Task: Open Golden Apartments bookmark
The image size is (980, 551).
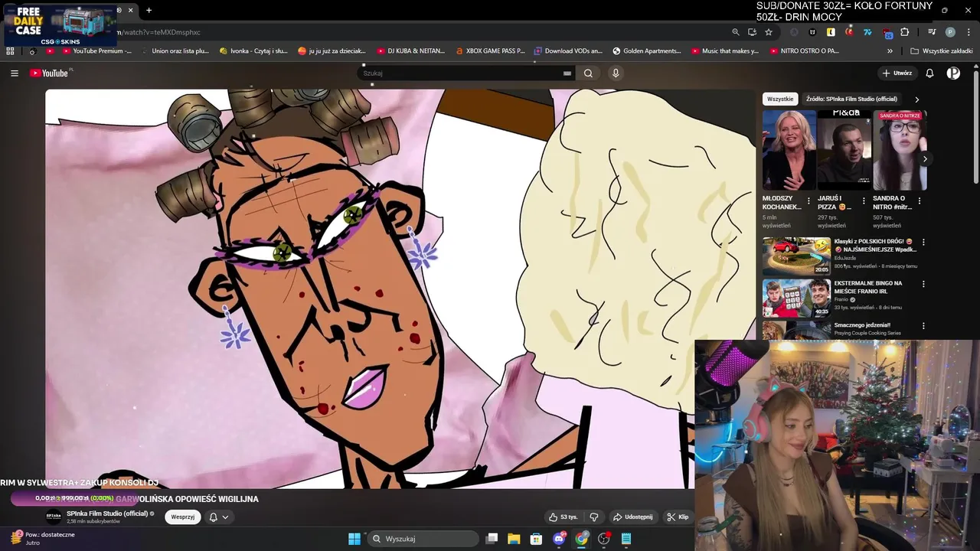Action: [x=647, y=51]
